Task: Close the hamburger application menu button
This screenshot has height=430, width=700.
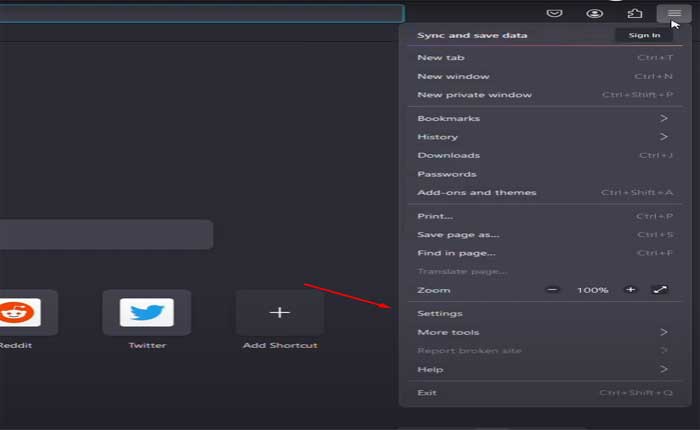Action: tap(674, 13)
